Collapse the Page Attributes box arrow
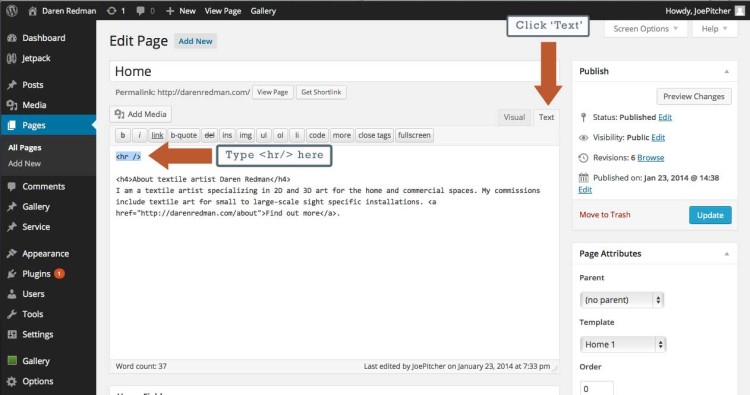 click(727, 253)
